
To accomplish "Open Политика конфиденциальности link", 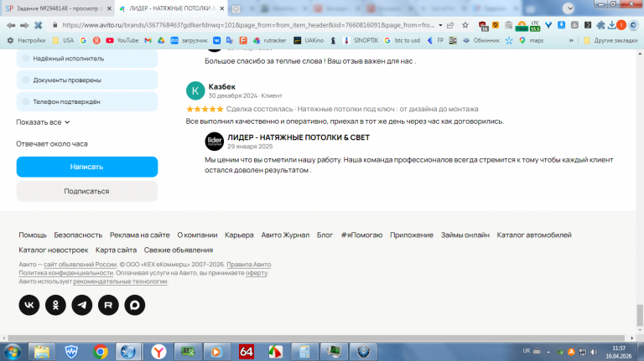I will (65, 273).
